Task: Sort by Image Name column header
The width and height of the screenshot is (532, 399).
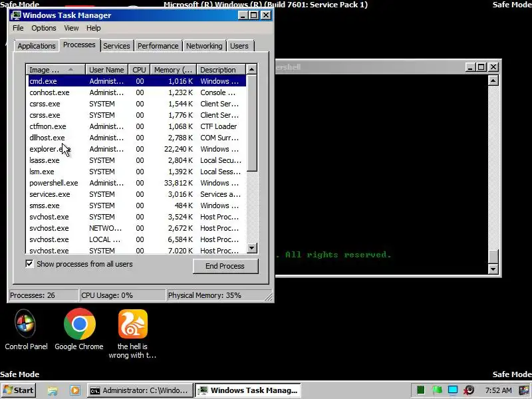Action: [x=56, y=70]
